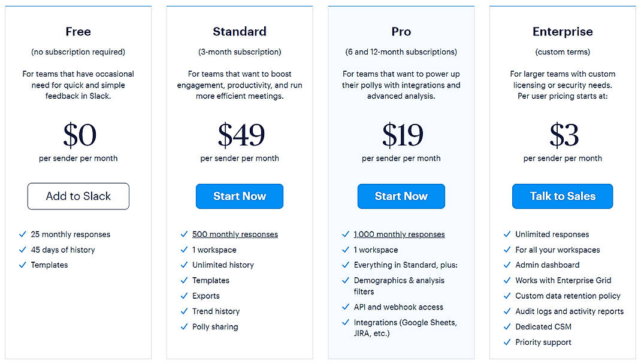Image resolution: width=641 pixels, height=364 pixels.
Task: Click the checkmark next to Templates in Free plan
Action: coord(23,265)
